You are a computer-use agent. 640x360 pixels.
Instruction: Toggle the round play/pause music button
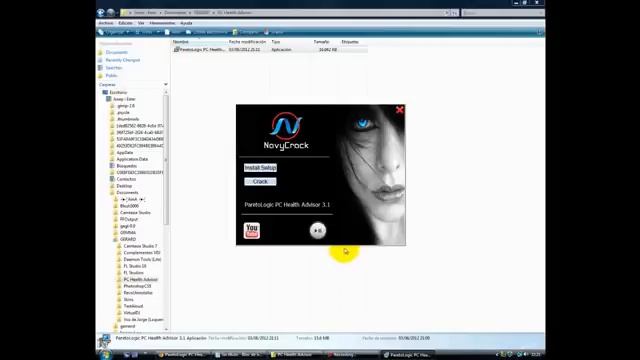click(x=318, y=231)
